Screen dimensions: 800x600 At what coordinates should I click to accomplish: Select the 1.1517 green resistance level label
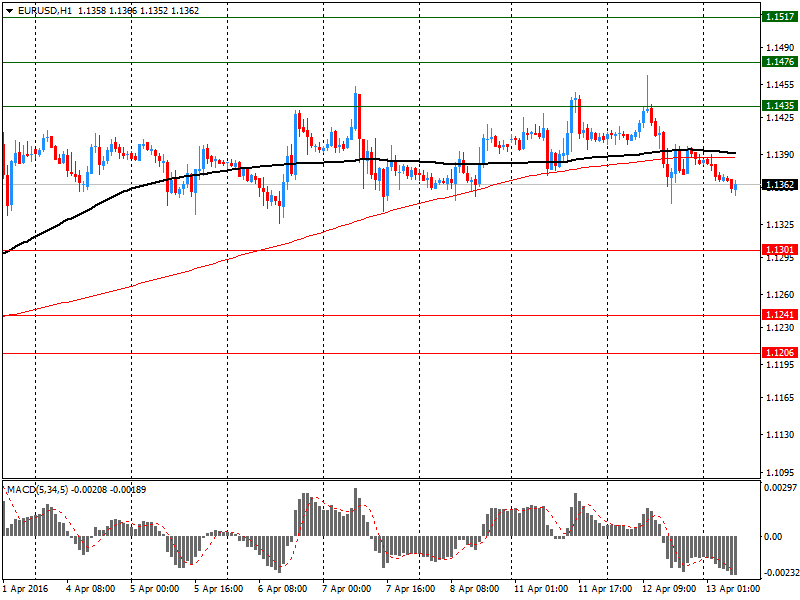tap(780, 17)
